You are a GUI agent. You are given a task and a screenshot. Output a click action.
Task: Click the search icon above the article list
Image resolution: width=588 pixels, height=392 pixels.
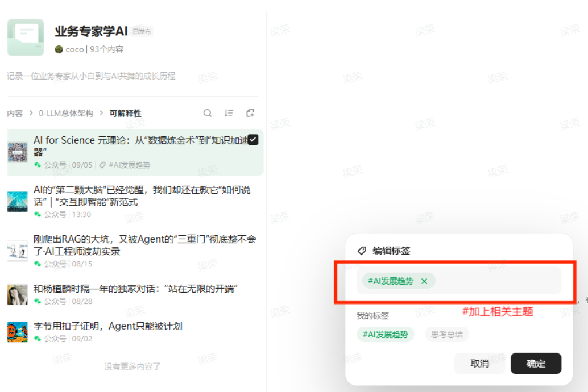[x=208, y=113]
